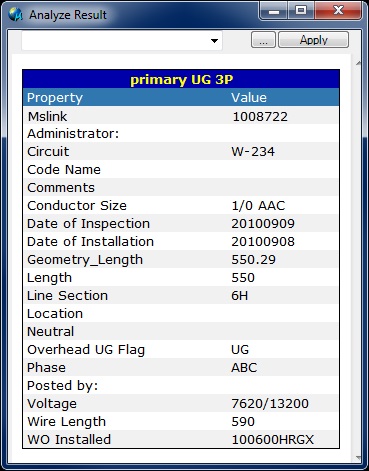This screenshot has width=369, height=471.
Task: Select Line Section value 6H
Action: point(240,296)
